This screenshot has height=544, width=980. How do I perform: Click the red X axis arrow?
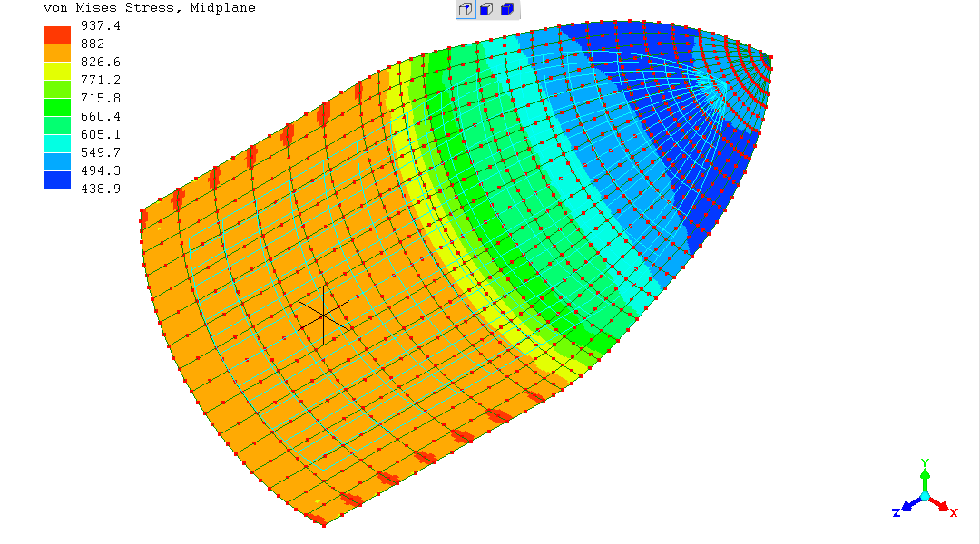click(x=946, y=508)
